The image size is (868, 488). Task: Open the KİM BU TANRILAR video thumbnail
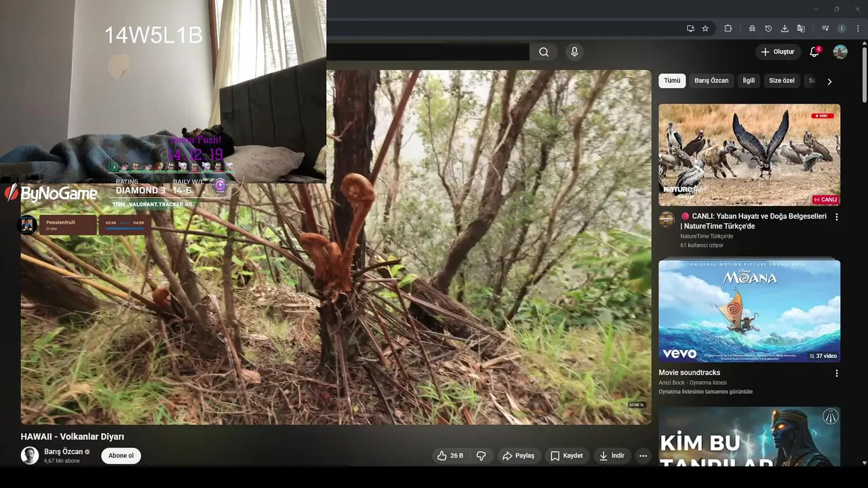[x=749, y=436]
